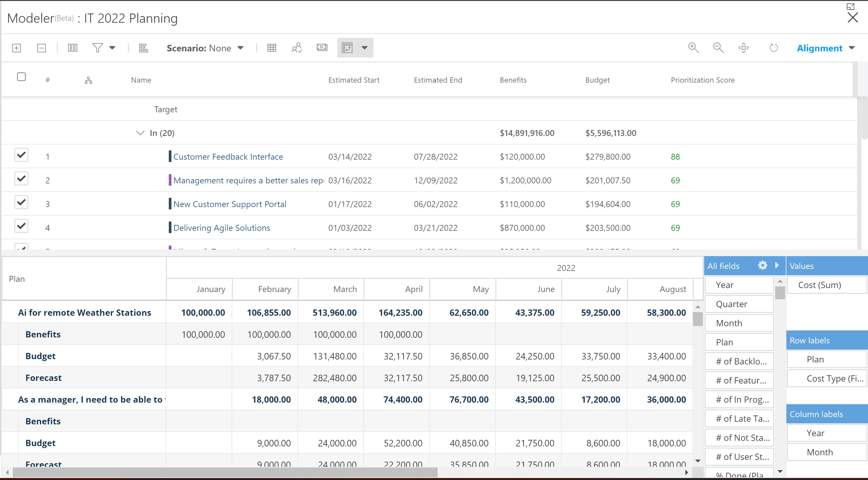Select the # of Backlo... field
This screenshot has width=868, height=480.
click(x=739, y=362)
